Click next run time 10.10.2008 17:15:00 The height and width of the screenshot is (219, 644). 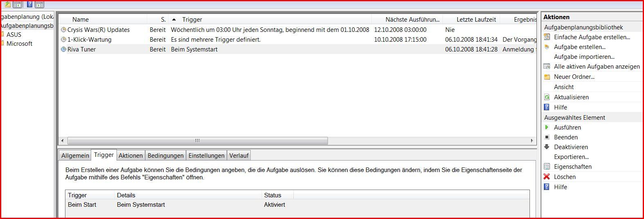[x=400, y=39]
